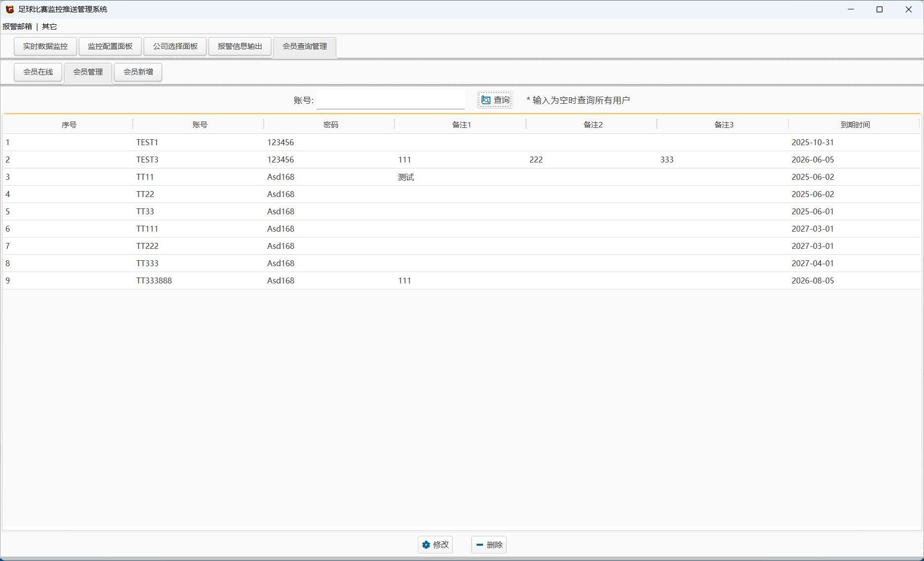Image resolution: width=924 pixels, height=561 pixels.
Task: Open the 会员管理 sub-tab
Action: (x=88, y=72)
